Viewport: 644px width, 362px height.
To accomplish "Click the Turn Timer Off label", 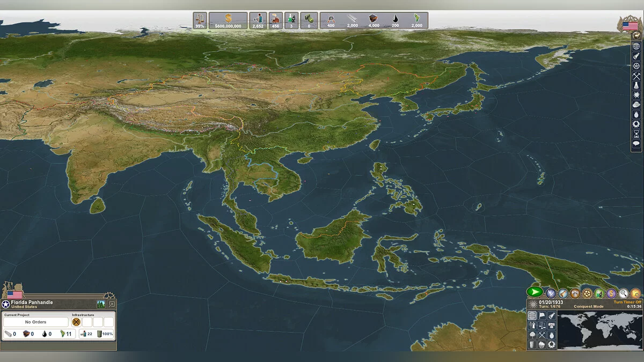I will click(627, 302).
